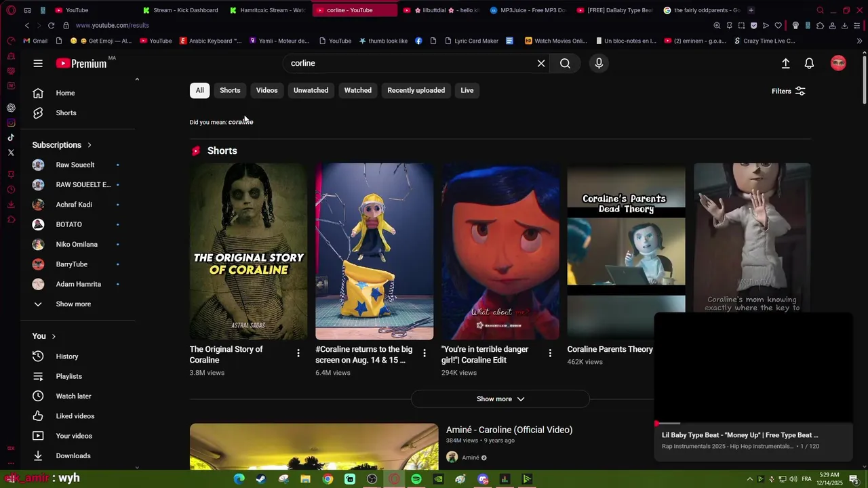
Task: Open the notifications bell
Action: click(809, 63)
